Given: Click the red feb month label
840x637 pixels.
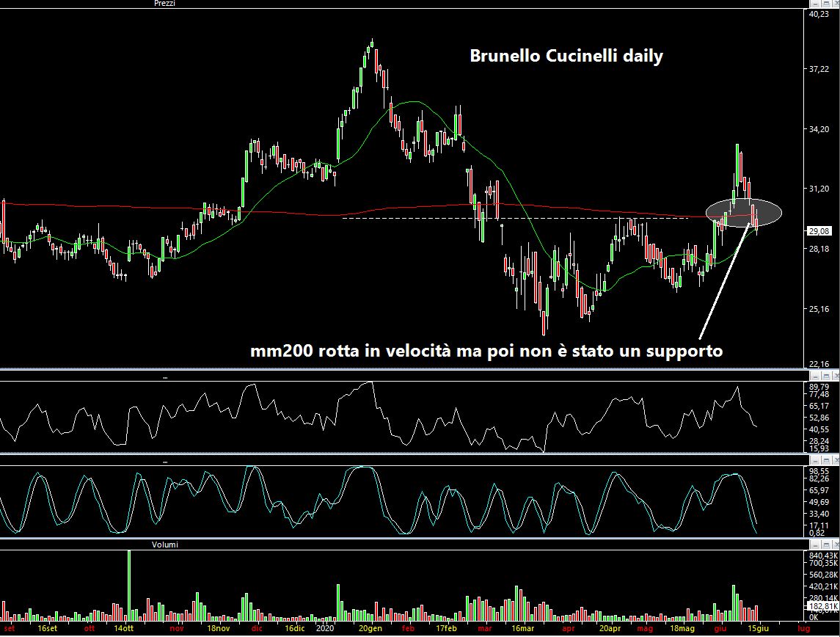Looking at the screenshot, I should [408, 628].
